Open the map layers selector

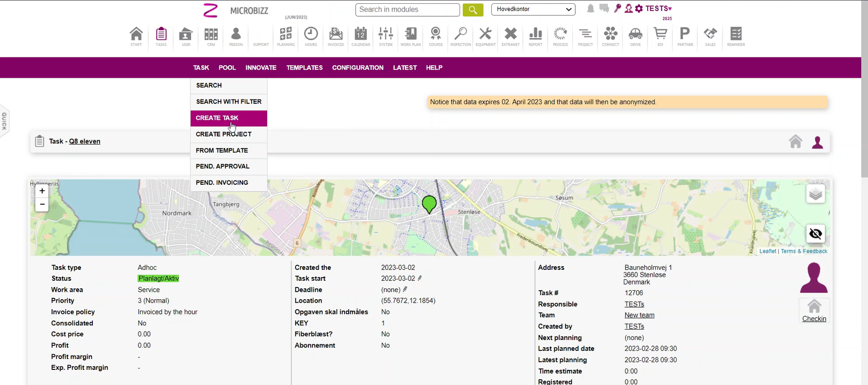(815, 194)
